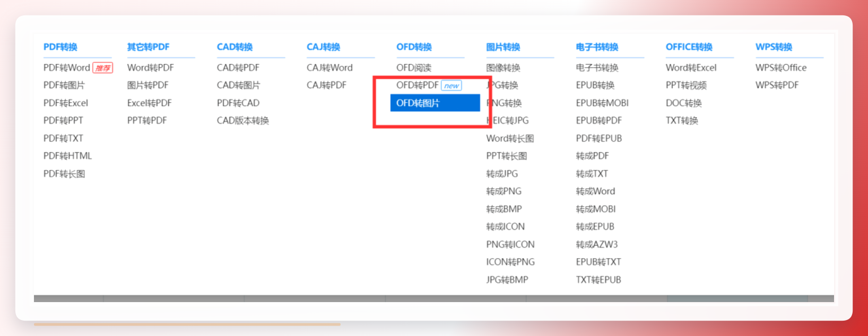
Task: Choose 图片转PDF under 其它转PDF
Action: click(x=148, y=85)
